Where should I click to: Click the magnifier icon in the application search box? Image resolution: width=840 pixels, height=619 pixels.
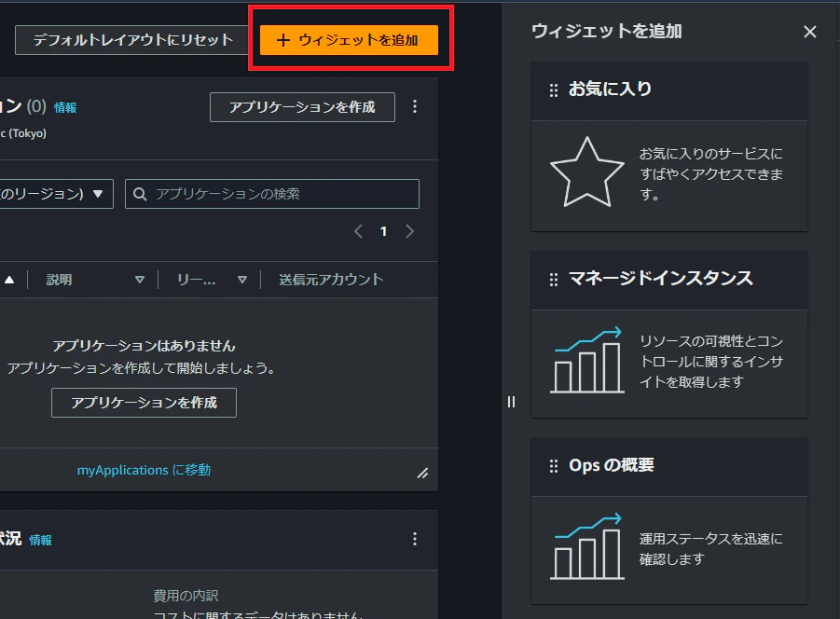pyautogui.click(x=140, y=193)
